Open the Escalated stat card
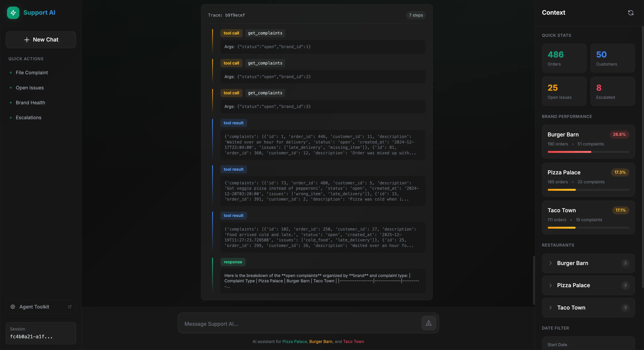644x350 pixels. [612, 91]
